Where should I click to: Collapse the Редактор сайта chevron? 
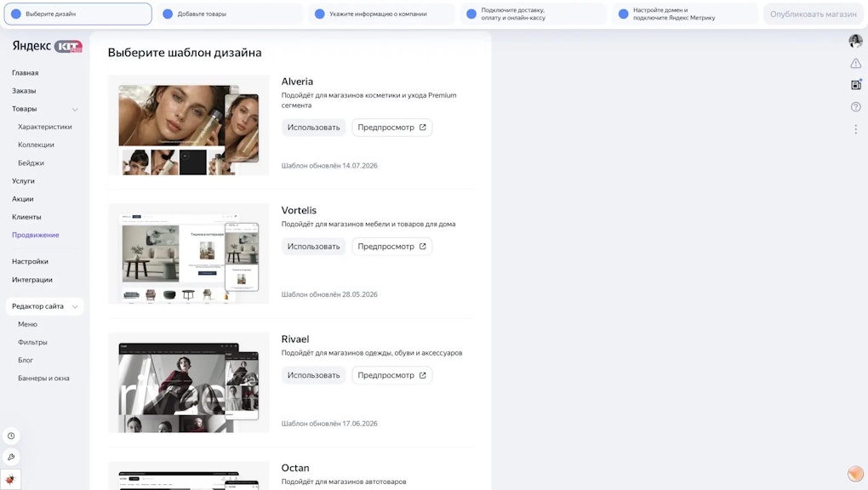pos(75,306)
